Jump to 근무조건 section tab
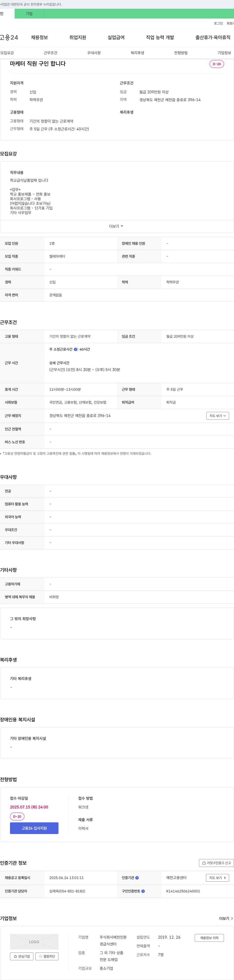234x980 pixels. coord(50,53)
